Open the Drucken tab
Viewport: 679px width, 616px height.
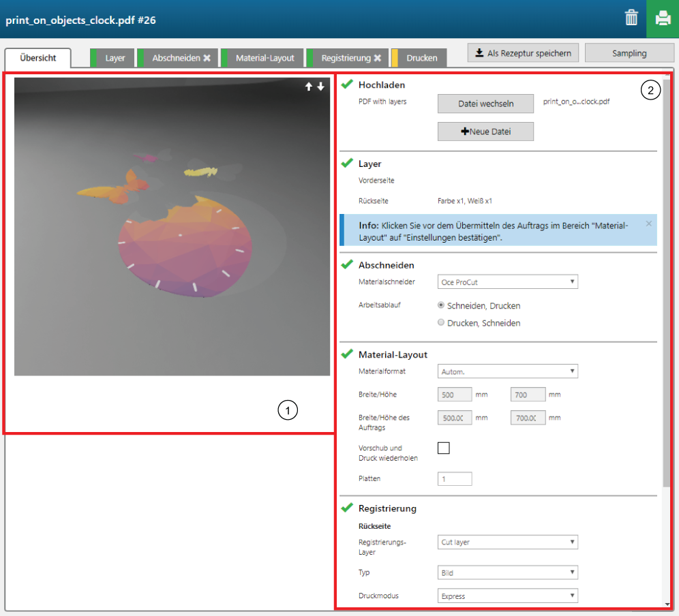(x=421, y=59)
